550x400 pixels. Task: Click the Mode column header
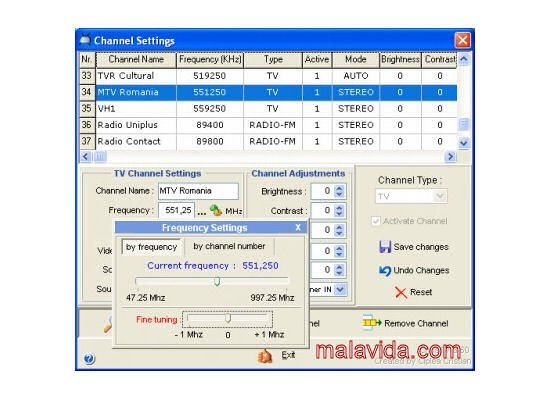pyautogui.click(x=356, y=59)
